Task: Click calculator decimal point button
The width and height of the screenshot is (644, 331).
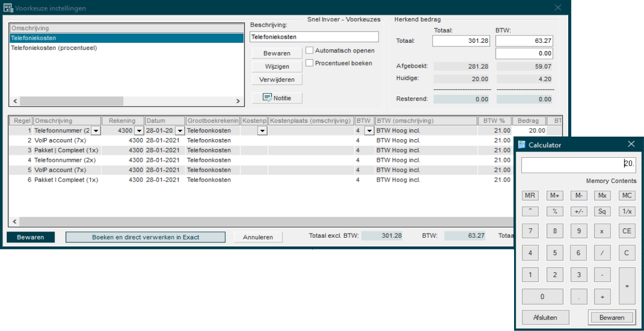Action: pos(579,297)
